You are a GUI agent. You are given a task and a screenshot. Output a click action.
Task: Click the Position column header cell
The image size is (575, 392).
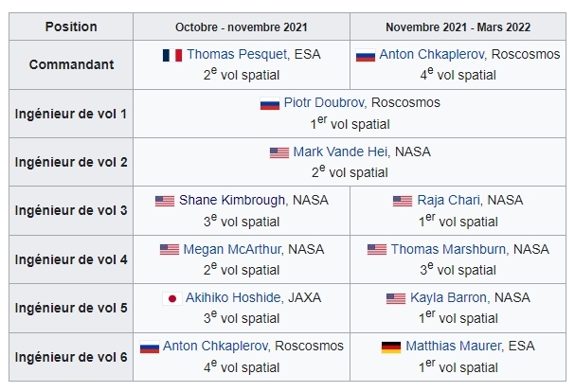coord(71,27)
